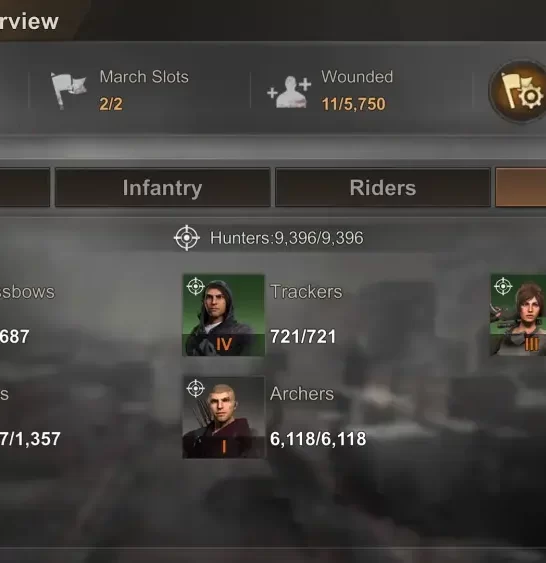Click the Hunters crosshair icon
The image size is (546, 563).
pos(187,238)
